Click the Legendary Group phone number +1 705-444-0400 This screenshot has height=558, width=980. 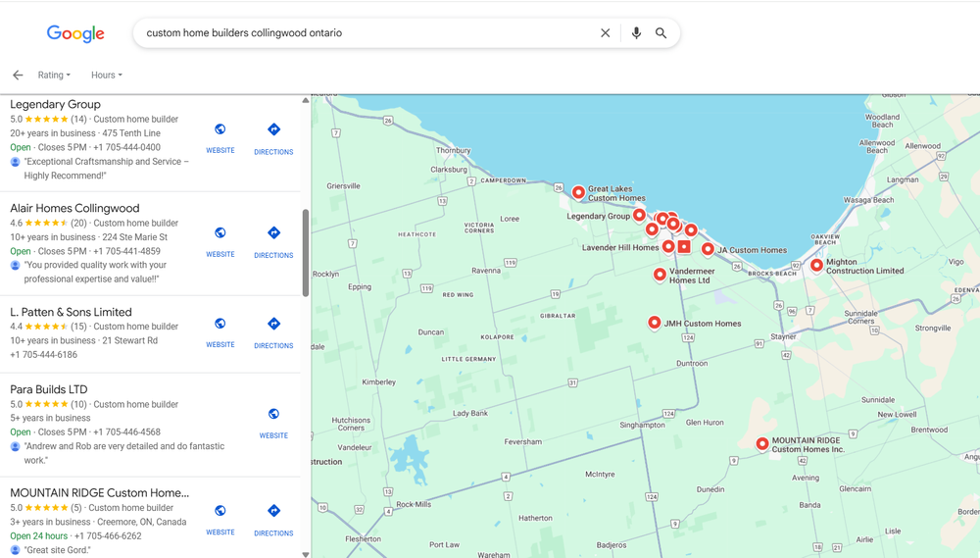(x=126, y=148)
